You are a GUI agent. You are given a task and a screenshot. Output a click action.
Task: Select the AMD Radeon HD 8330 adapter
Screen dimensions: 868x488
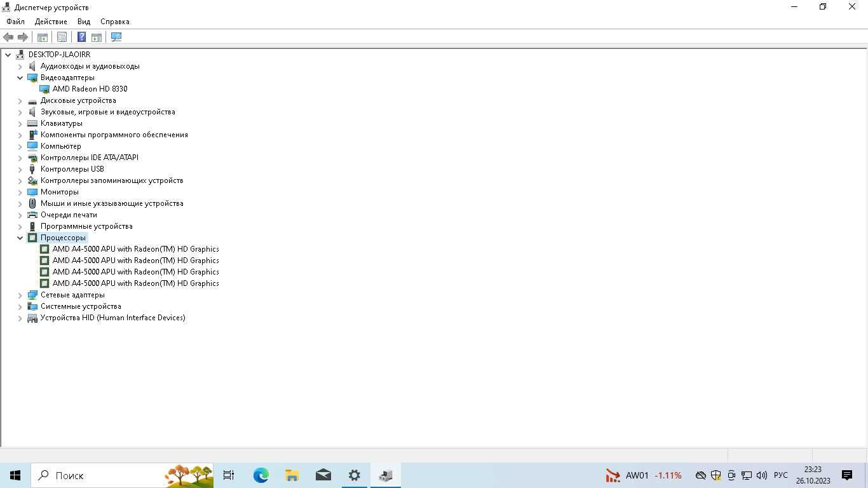click(x=90, y=89)
